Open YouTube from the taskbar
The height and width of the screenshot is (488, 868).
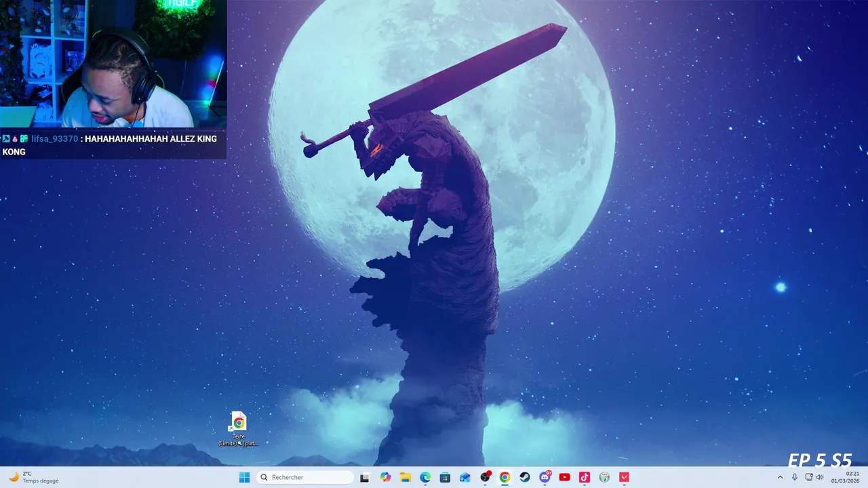(564, 477)
